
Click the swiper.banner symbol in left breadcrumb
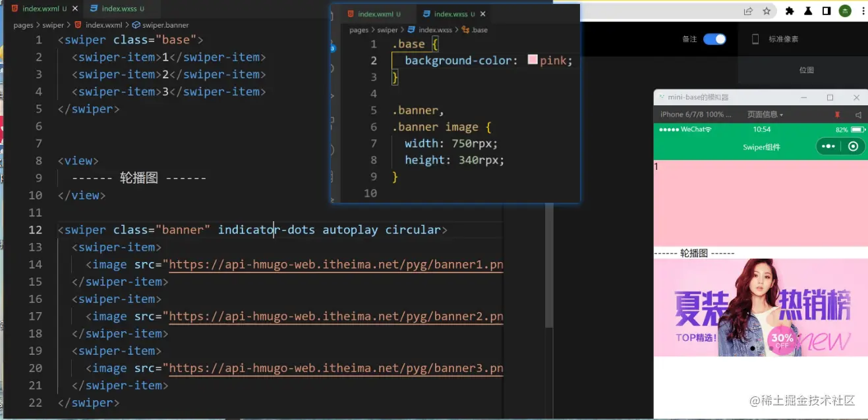click(160, 25)
